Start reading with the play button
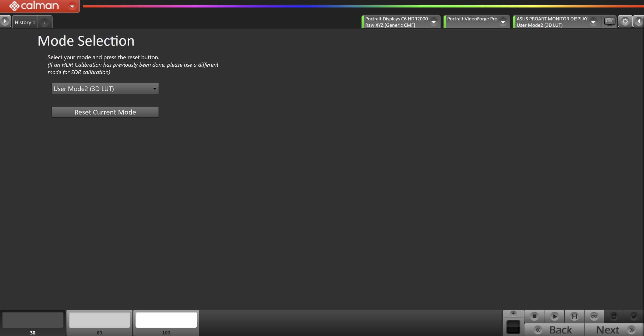The image size is (644, 336). [x=554, y=316]
